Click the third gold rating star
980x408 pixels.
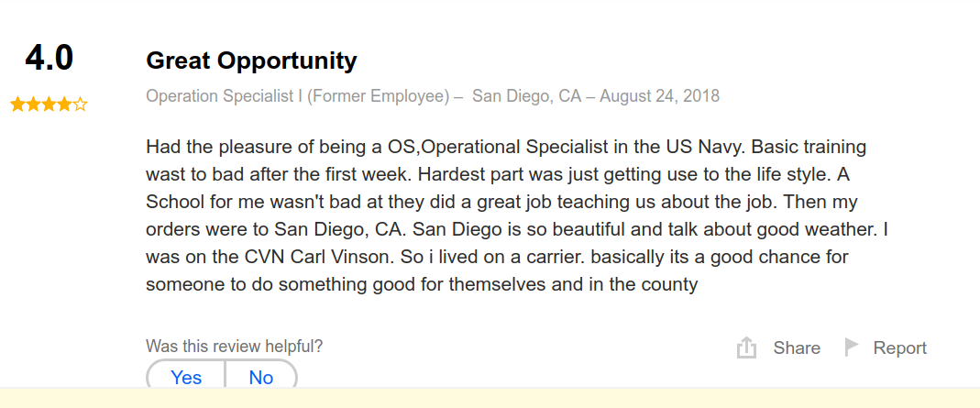pyautogui.click(x=49, y=105)
